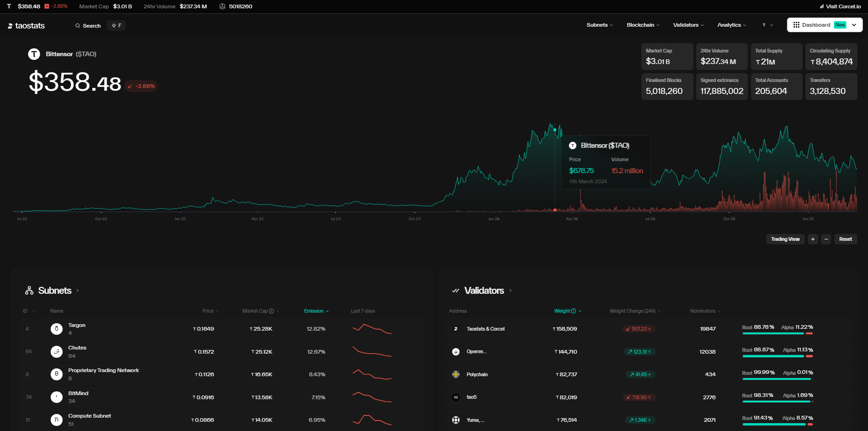The image size is (868, 431).
Task: Open the Subnets navigation menu
Action: (x=600, y=25)
